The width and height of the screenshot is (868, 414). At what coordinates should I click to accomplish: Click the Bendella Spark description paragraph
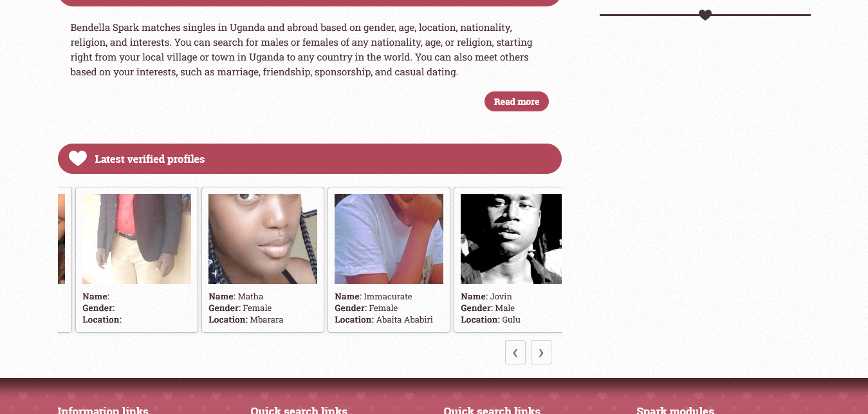pyautogui.click(x=301, y=50)
